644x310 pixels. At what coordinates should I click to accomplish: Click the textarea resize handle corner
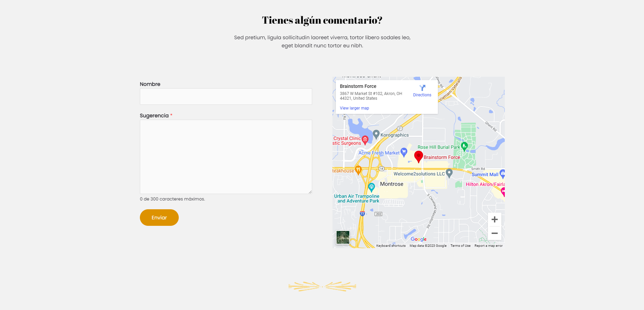[310, 192]
